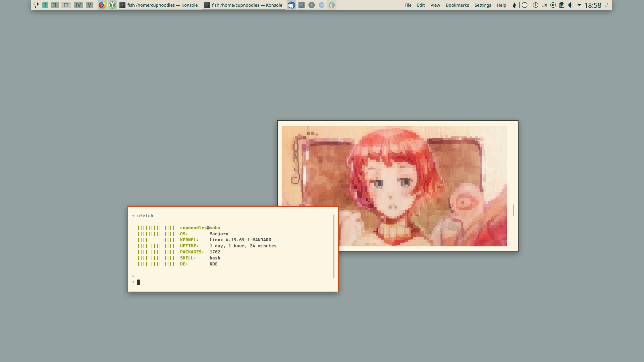Activate the first Konsole task entry
Image resolution: width=644 pixels, height=362 pixels.
[x=159, y=5]
